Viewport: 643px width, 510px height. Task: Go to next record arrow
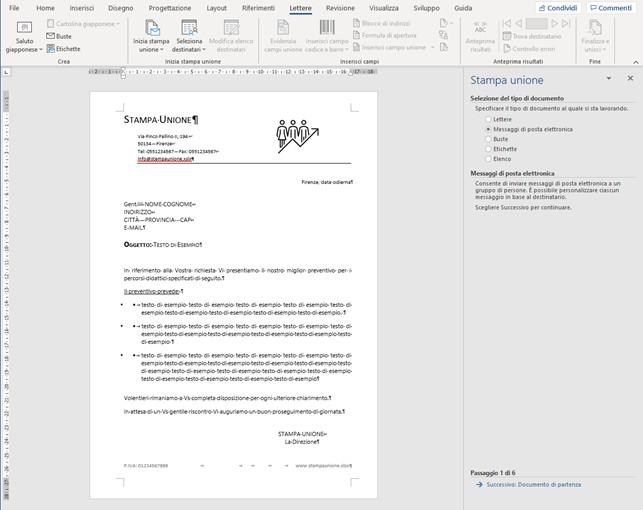click(554, 23)
